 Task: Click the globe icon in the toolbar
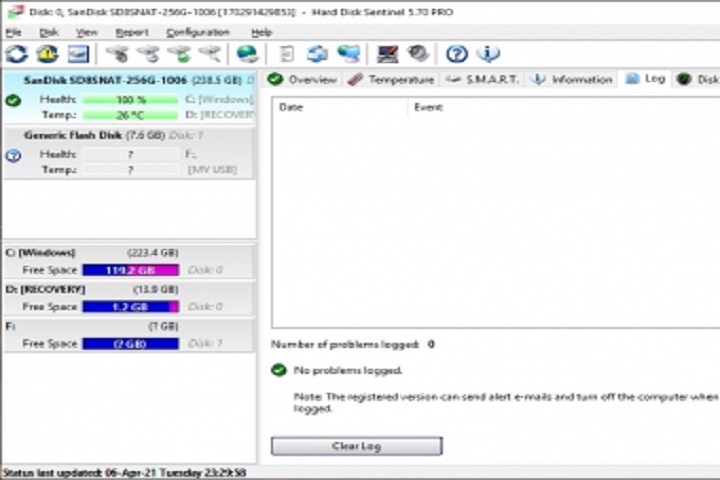click(247, 54)
